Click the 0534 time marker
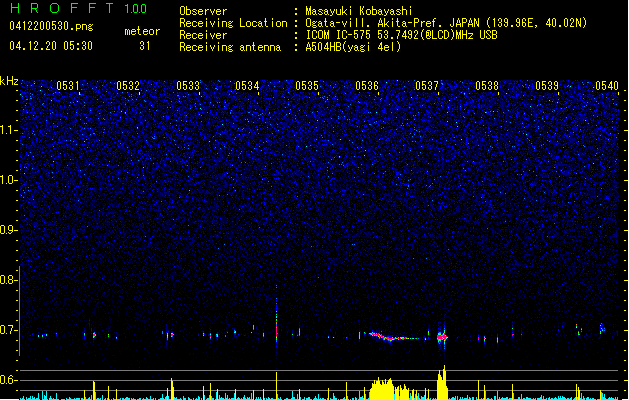The height and width of the screenshot is (400, 629). (x=248, y=86)
